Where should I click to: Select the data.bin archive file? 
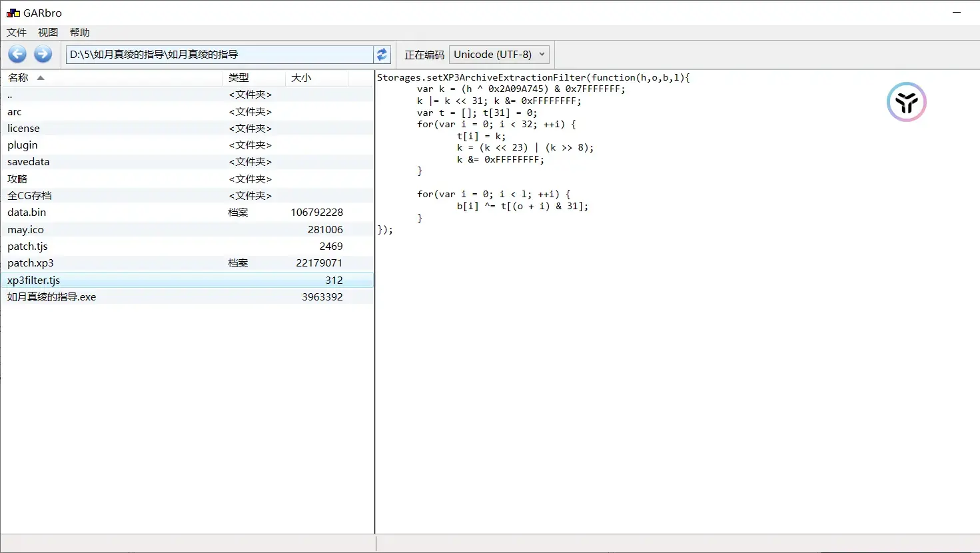click(187, 213)
